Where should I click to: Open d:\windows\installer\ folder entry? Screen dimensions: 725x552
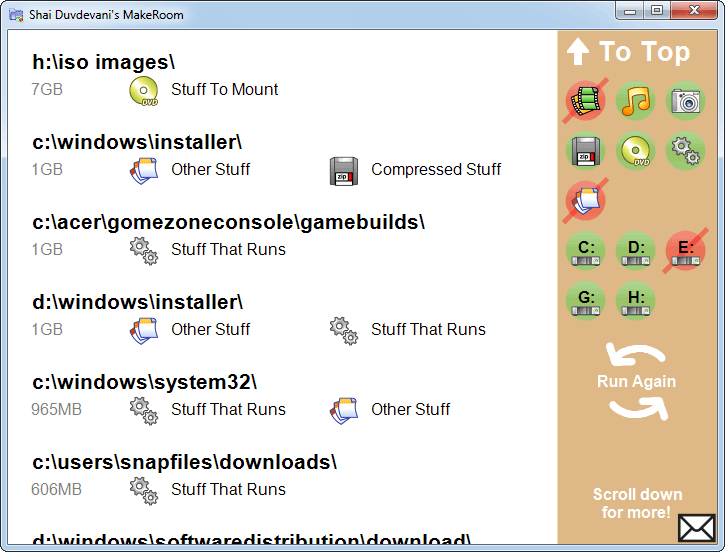point(137,302)
